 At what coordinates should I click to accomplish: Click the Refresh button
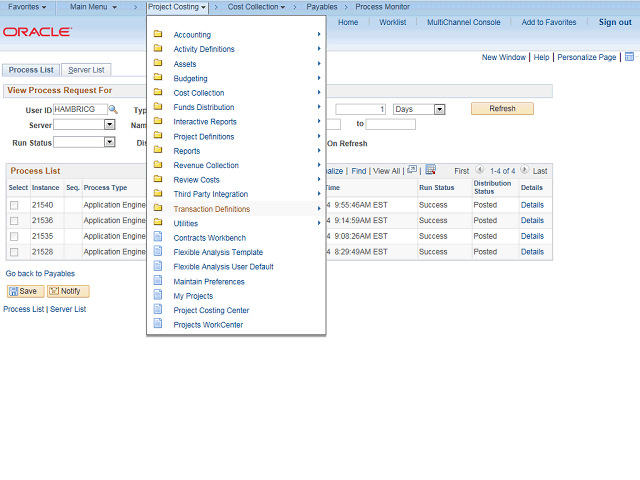tap(502, 109)
